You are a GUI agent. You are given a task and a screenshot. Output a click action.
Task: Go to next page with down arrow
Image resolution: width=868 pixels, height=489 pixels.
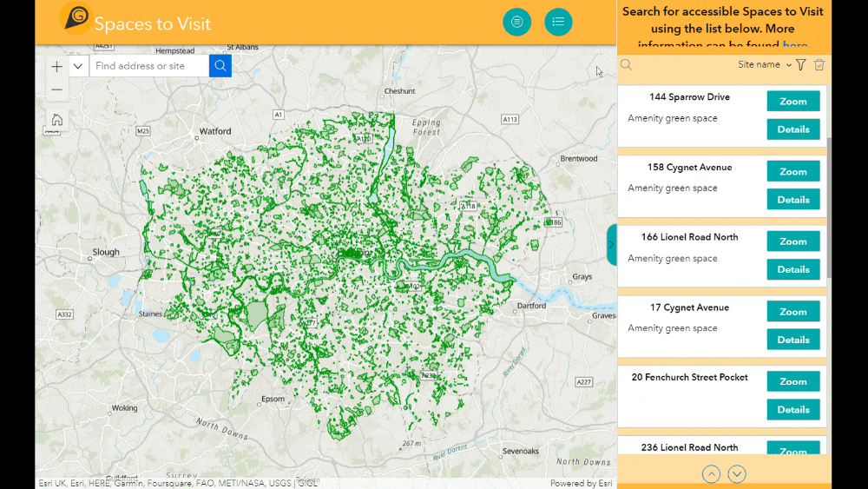coord(737,474)
